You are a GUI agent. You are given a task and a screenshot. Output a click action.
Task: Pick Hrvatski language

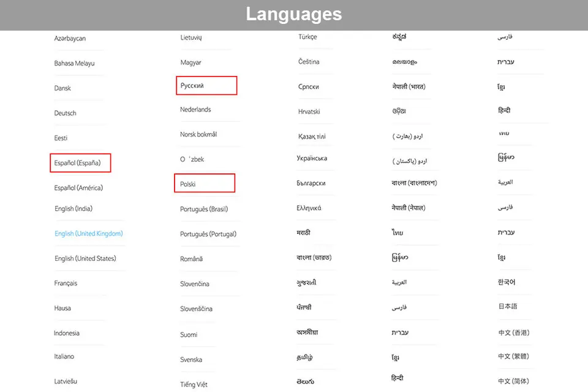(309, 111)
